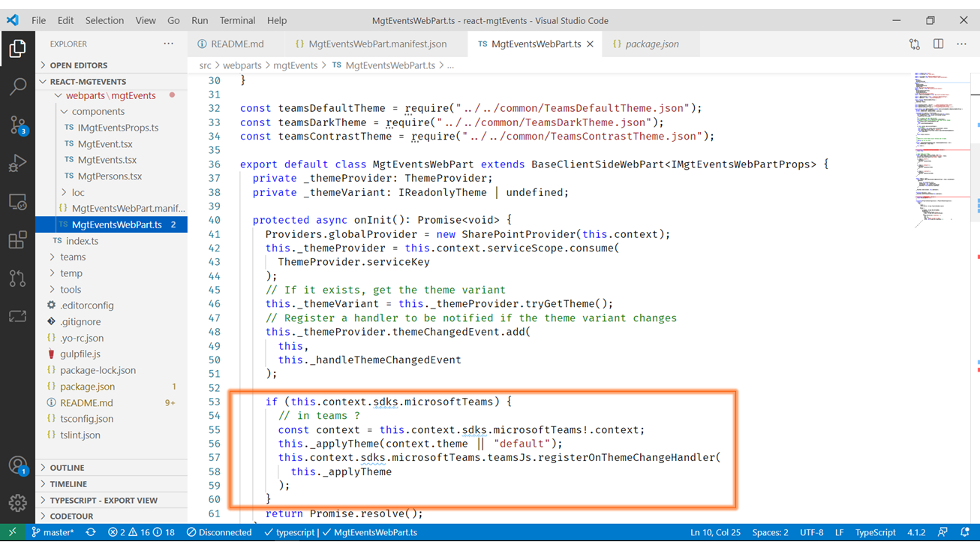Image resolution: width=980 pixels, height=551 pixels.
Task: Open the Manage gear icon
Action: click(x=17, y=502)
